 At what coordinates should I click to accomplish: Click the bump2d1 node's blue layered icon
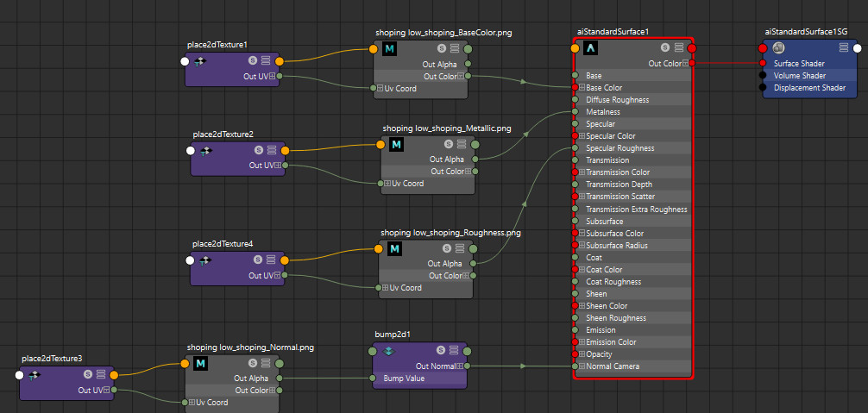coord(390,351)
